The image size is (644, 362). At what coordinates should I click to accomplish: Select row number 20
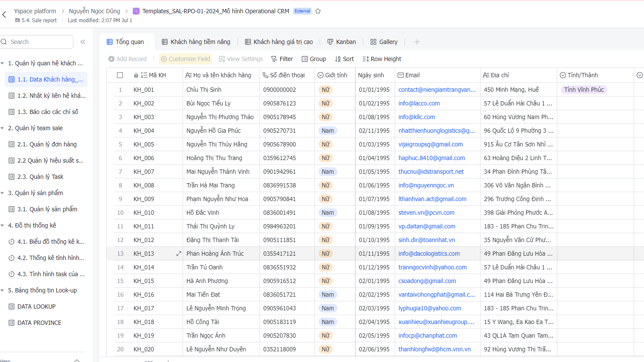[120, 349]
